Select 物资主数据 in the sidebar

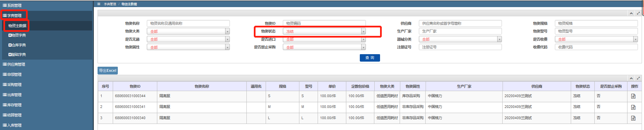[17, 26]
